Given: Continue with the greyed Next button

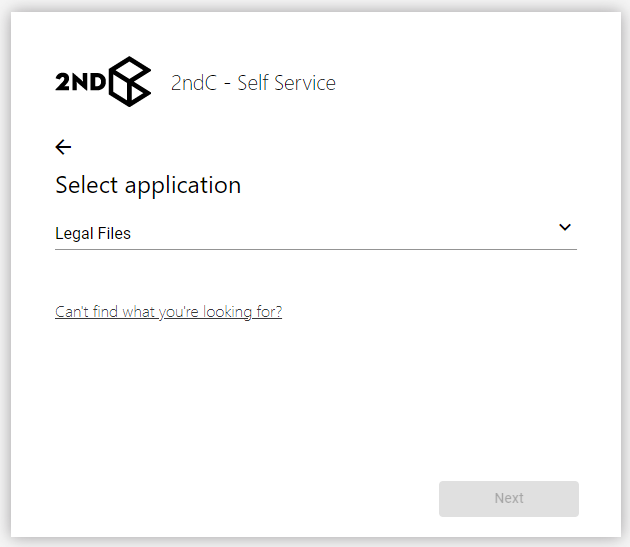Looking at the screenshot, I should click(508, 498).
